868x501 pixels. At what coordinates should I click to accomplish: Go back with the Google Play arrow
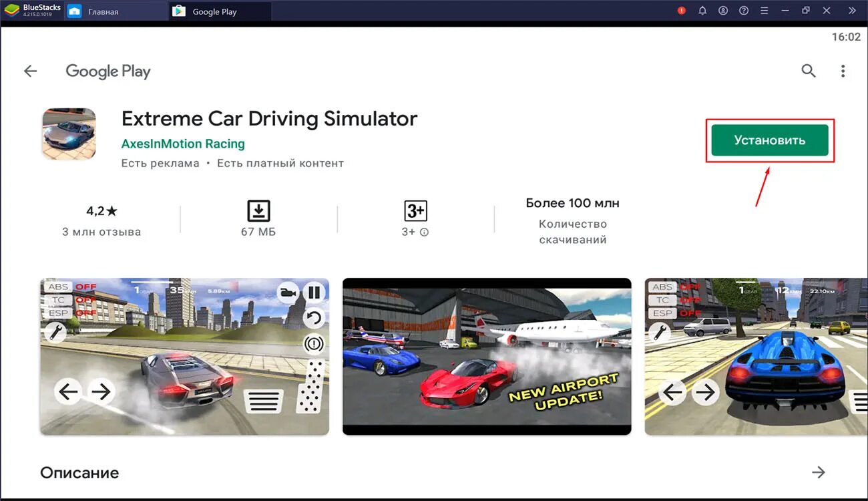pos(30,71)
